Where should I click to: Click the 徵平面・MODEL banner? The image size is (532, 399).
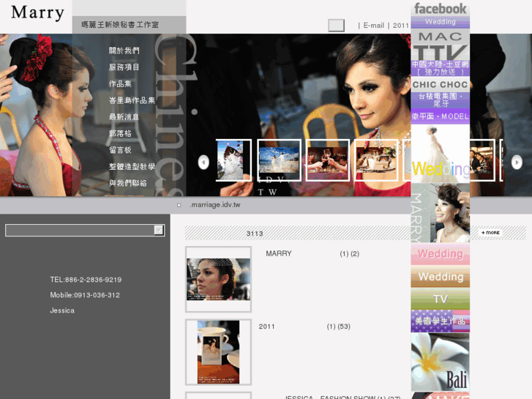(440, 116)
